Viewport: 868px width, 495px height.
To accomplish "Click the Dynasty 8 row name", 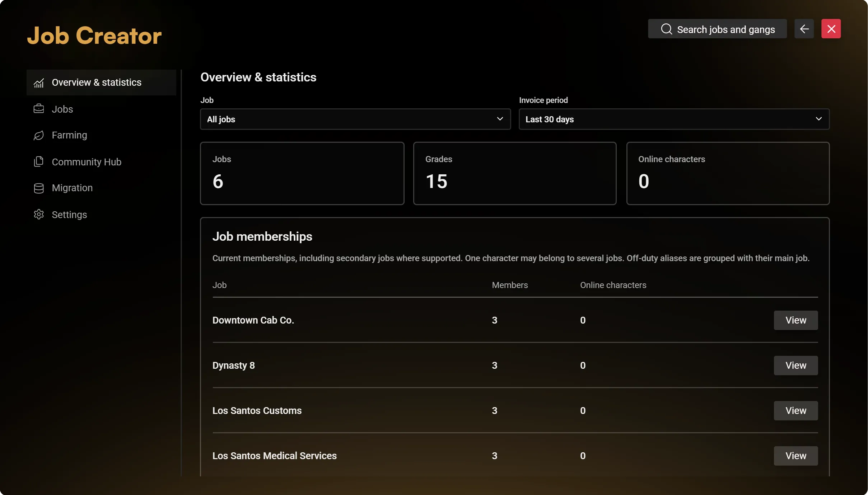I will click(234, 366).
